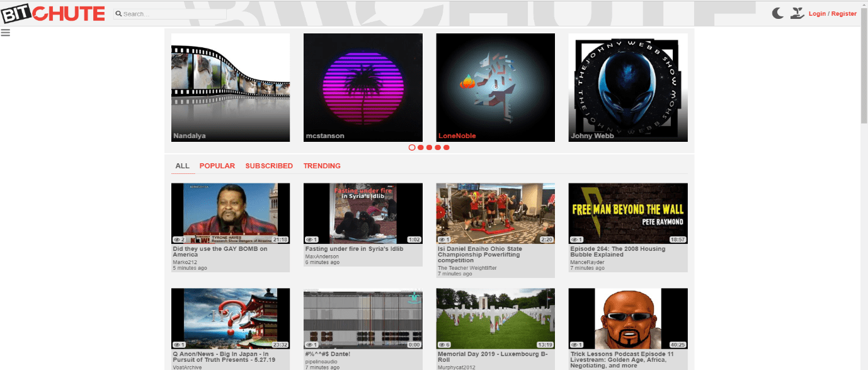
Task: Open the Johny Webb channel thumbnail
Action: (x=628, y=88)
